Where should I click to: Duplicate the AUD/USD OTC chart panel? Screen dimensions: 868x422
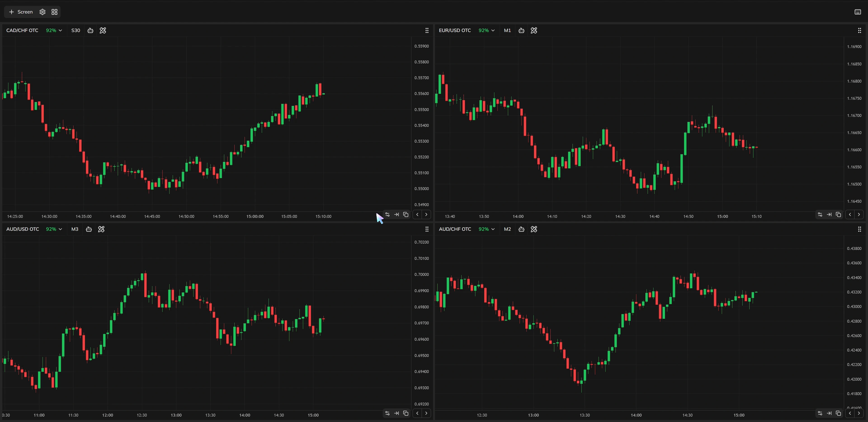[x=406, y=413]
